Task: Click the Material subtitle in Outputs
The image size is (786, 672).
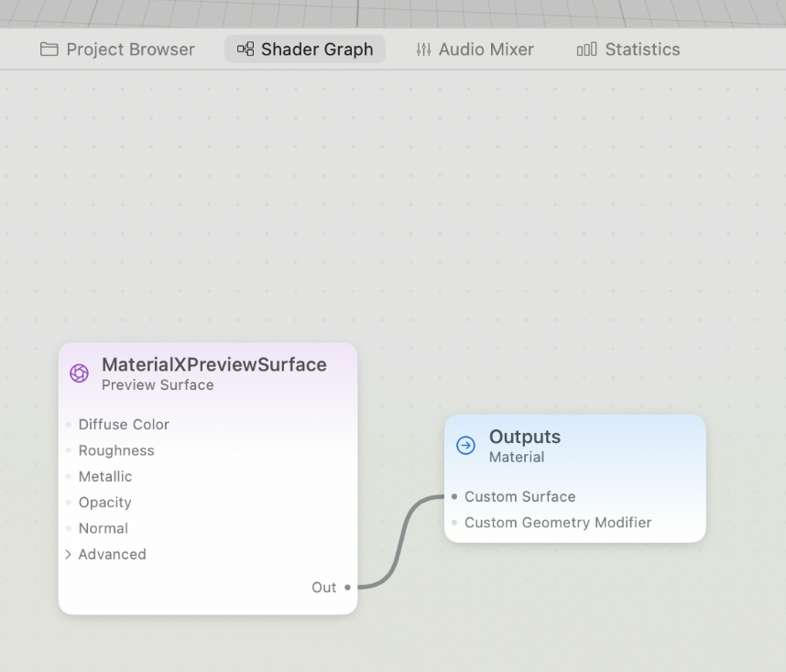Action: [517, 457]
